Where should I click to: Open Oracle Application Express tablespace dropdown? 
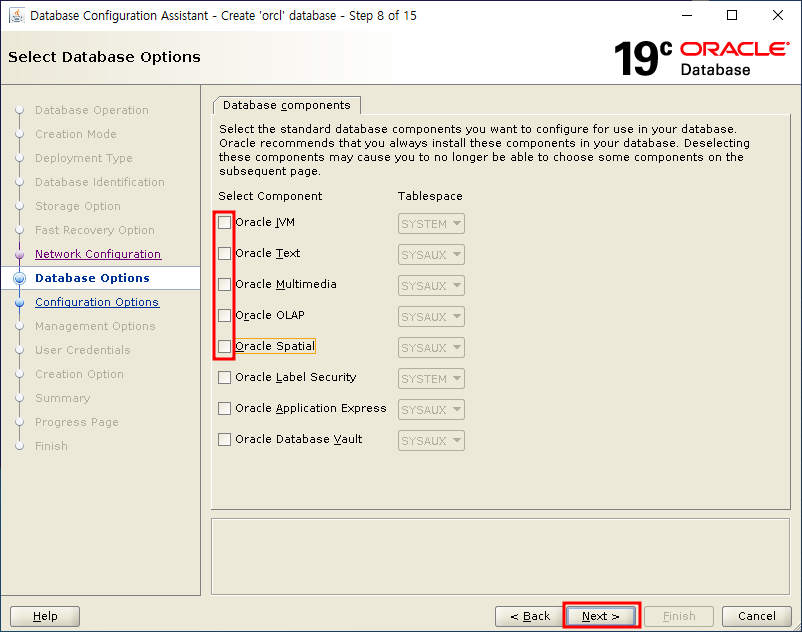click(x=431, y=410)
